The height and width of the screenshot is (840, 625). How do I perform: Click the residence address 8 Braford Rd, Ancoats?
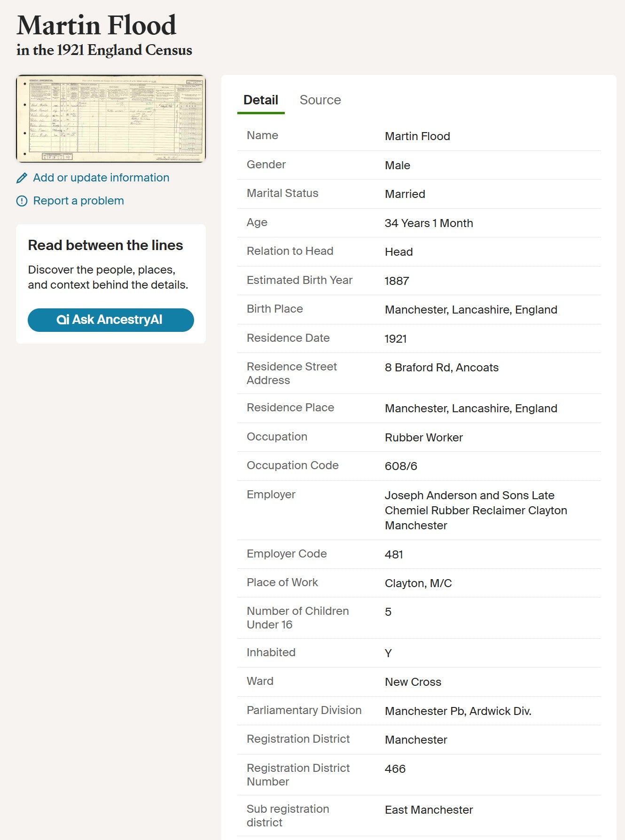442,368
